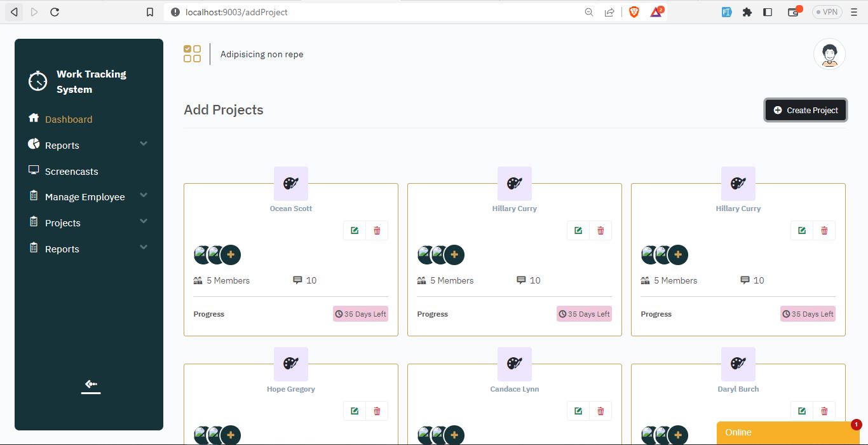Open the Brave Shields lion icon

634,12
